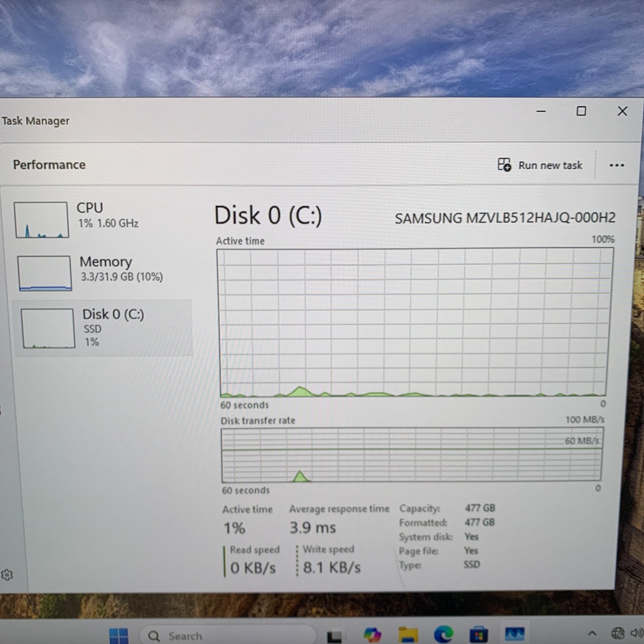Image resolution: width=644 pixels, height=644 pixels.
Task: Click the Disk transfer rate graph
Action: tap(412, 455)
